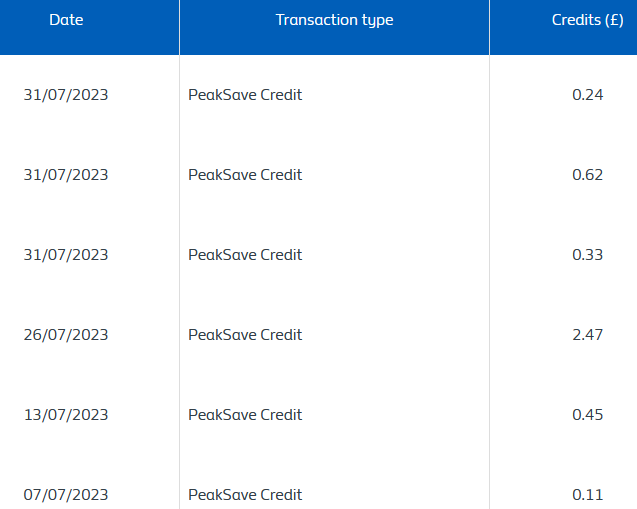Select PeakSave Credit in the 26/07/2023 row
This screenshot has height=509, width=637.
click(x=245, y=335)
